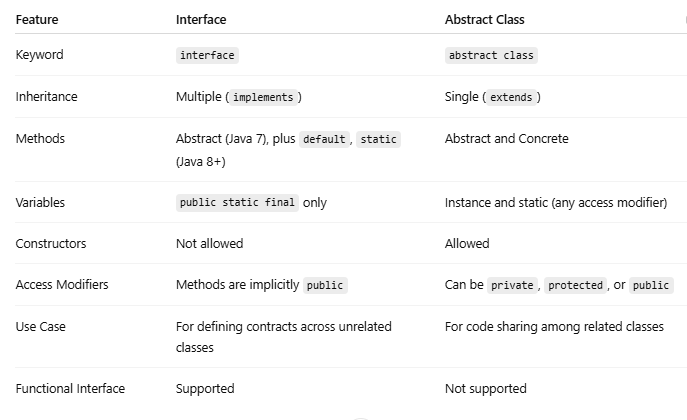This screenshot has width=687, height=420.
Task: Click the "abstract class" code chip
Action: (491, 56)
